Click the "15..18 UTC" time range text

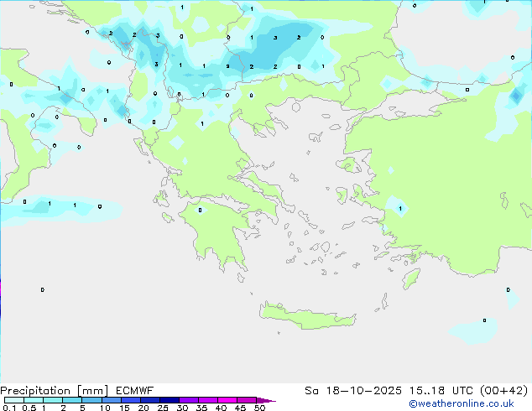441,391
